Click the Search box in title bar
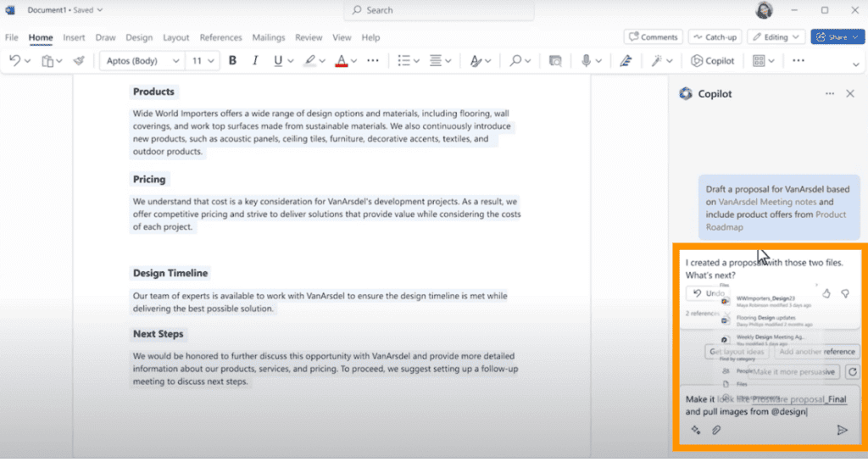868x462 pixels. tap(439, 10)
